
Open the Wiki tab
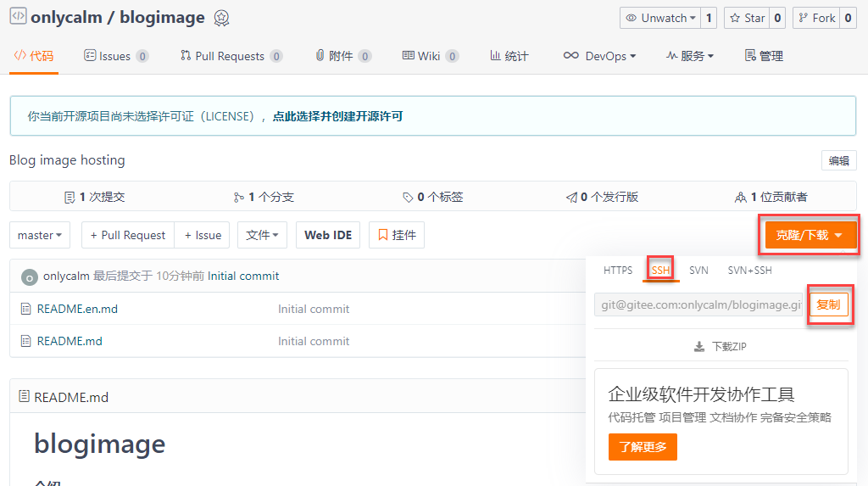[430, 56]
